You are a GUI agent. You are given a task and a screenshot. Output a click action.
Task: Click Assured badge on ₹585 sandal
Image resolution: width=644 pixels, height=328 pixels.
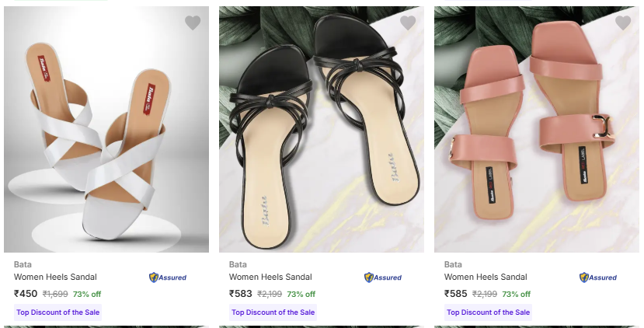pos(598,277)
